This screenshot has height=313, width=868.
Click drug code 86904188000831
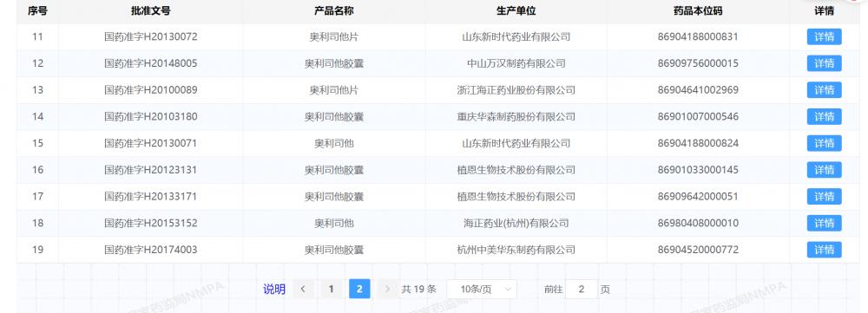(x=698, y=37)
